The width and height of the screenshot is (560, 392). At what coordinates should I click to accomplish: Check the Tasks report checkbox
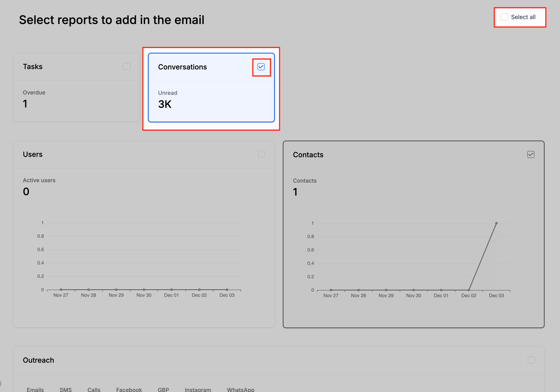126,66
